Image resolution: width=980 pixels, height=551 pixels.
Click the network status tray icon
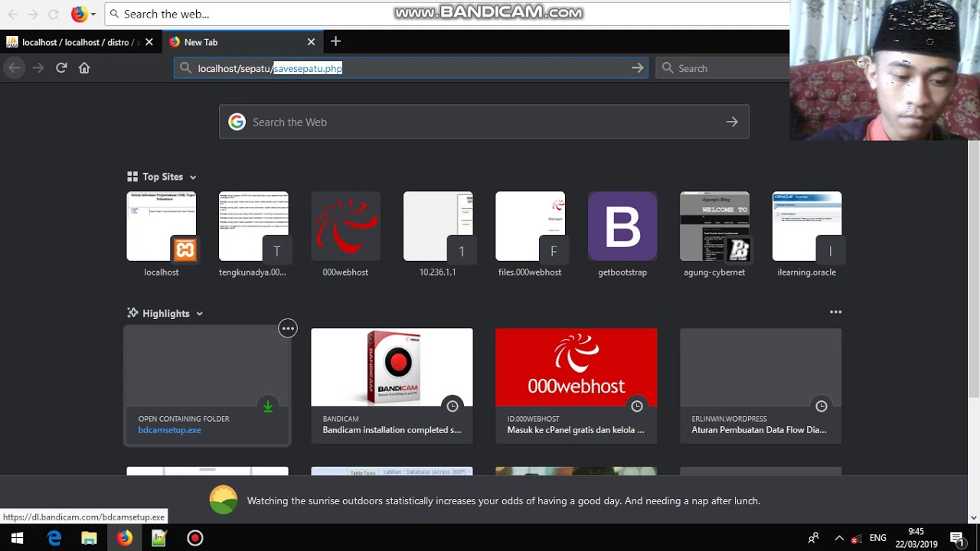coord(856,538)
